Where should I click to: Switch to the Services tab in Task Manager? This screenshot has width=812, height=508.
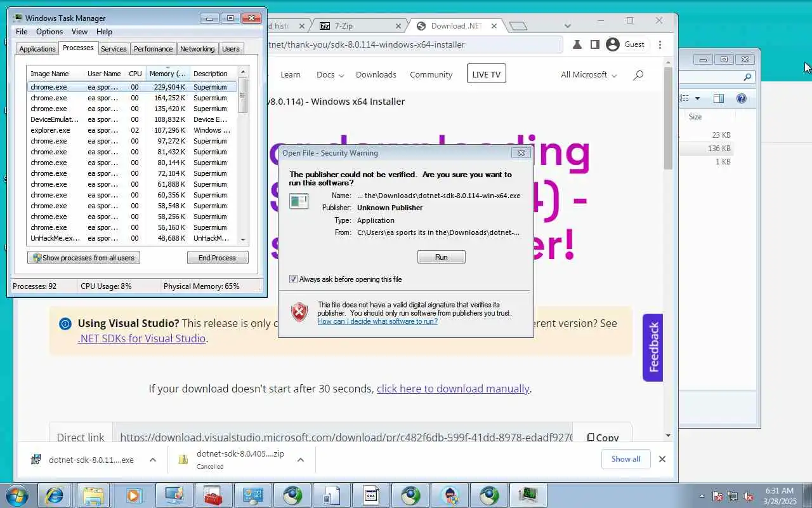(x=114, y=49)
